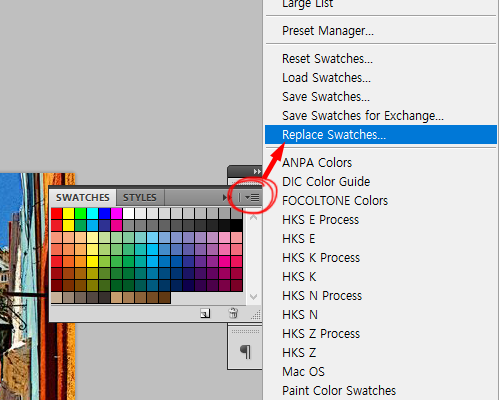
Task: Click the Swatches panel resize grip
Action: 256,314
